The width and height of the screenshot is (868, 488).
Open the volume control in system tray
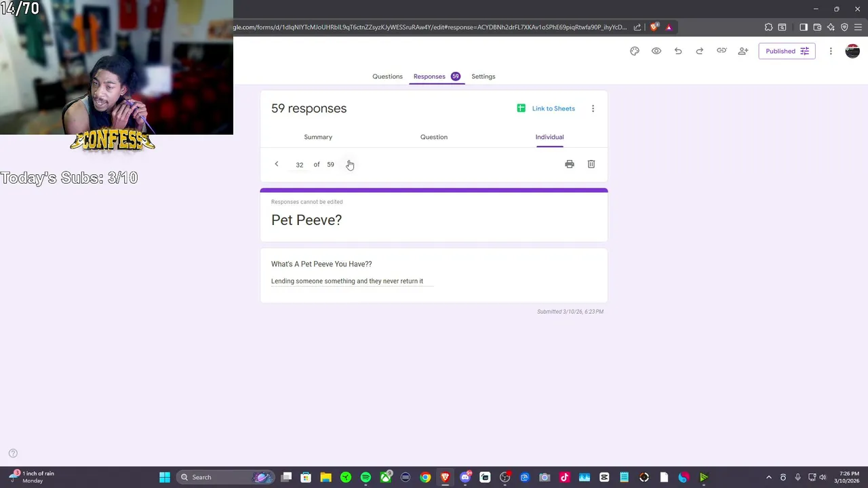[x=823, y=477]
